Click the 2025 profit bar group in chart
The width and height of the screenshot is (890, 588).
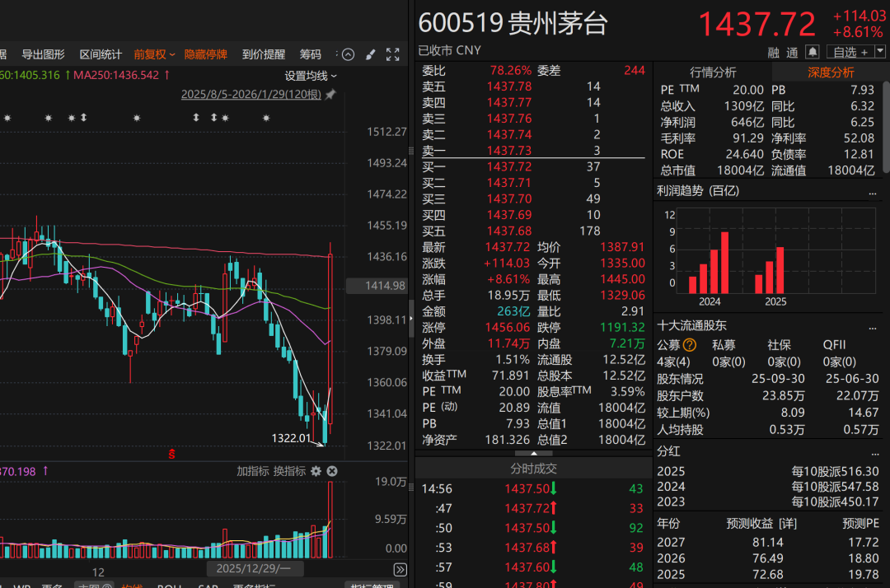[771, 270]
